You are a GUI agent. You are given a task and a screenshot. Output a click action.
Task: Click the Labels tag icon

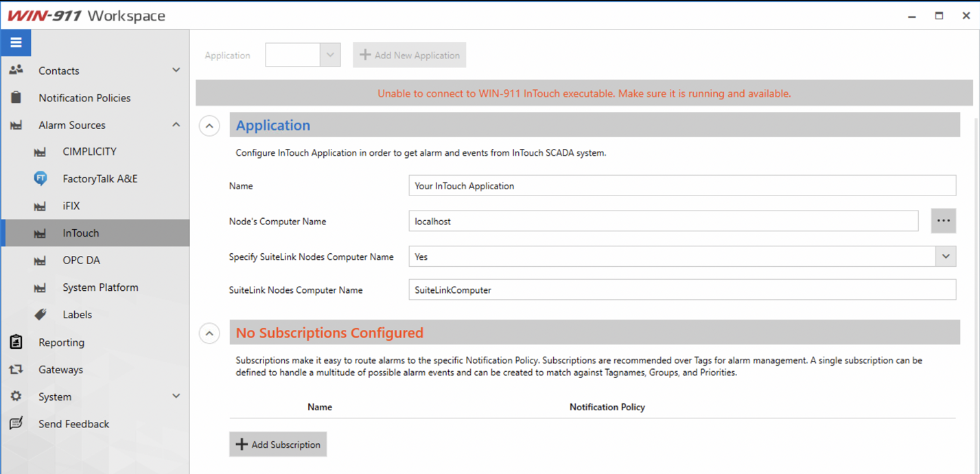40,314
